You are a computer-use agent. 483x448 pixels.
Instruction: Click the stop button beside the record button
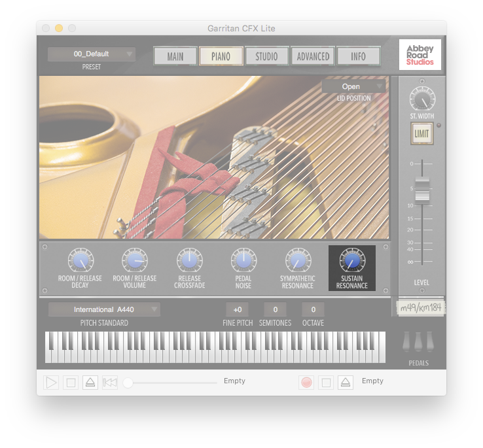[326, 383]
